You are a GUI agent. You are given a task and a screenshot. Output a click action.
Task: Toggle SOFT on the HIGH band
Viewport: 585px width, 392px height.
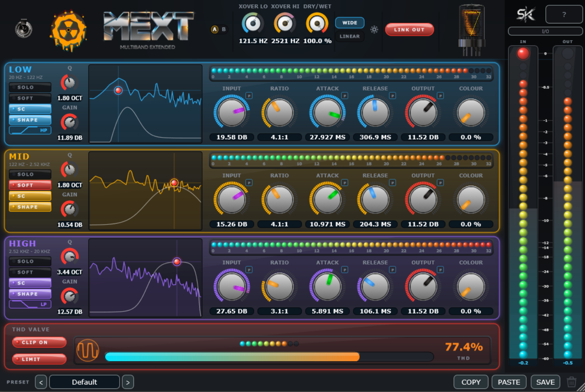click(x=30, y=272)
